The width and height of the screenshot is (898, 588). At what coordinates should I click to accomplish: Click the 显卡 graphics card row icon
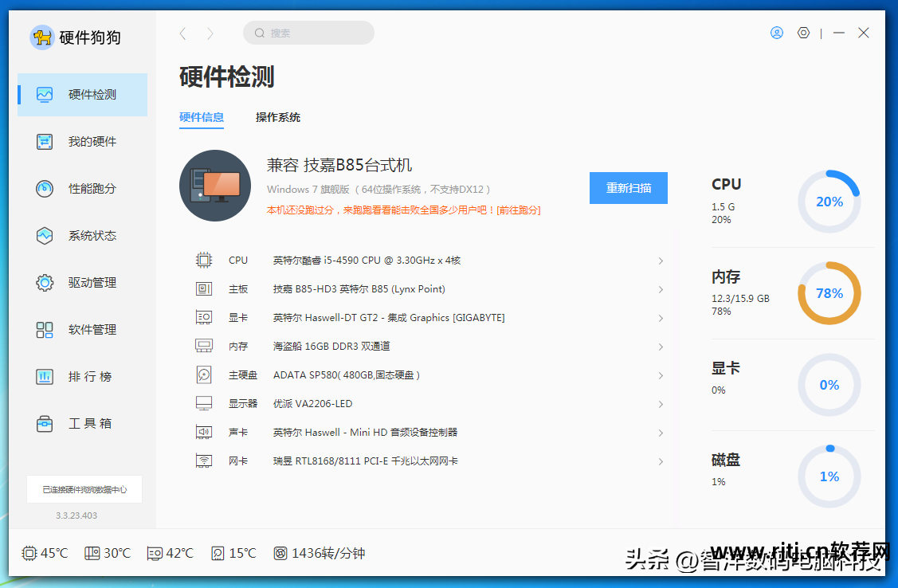click(204, 318)
